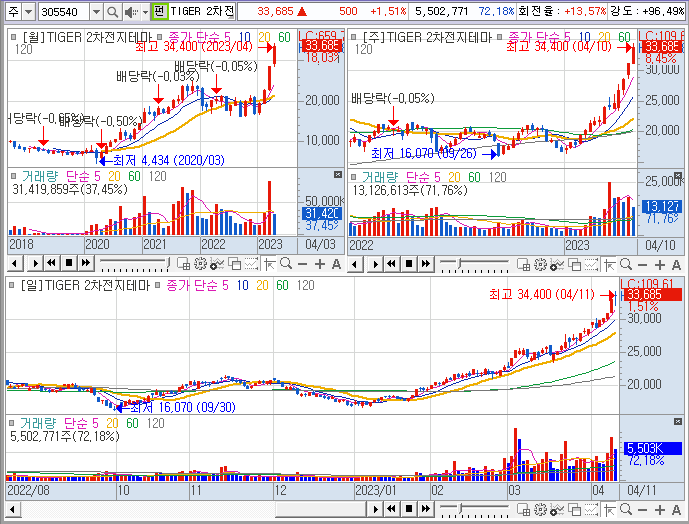Click the green-boxed 편 button
The height and width of the screenshot is (524, 689).
click(x=159, y=11)
